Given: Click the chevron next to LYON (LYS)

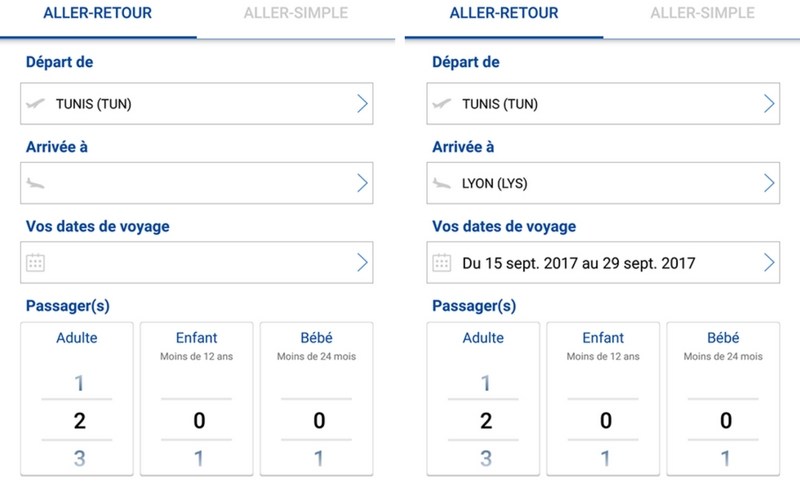Looking at the screenshot, I should coord(769,182).
